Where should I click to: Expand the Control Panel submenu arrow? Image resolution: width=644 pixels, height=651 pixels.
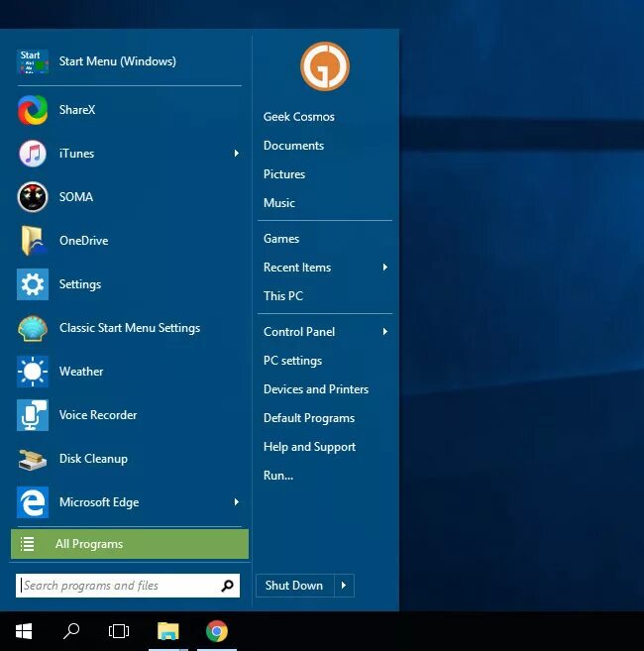tap(384, 331)
